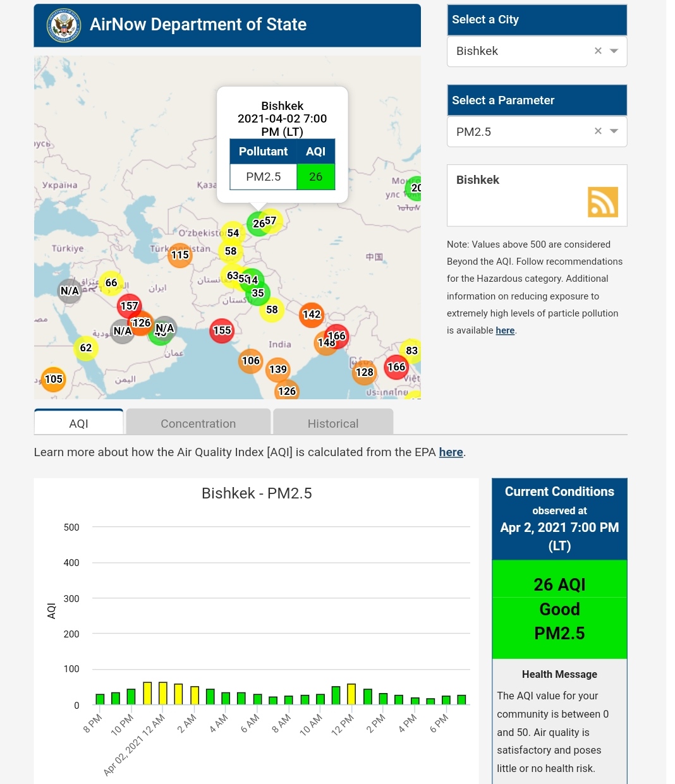
Task: Click the Department of State seal logo
Action: (64, 25)
